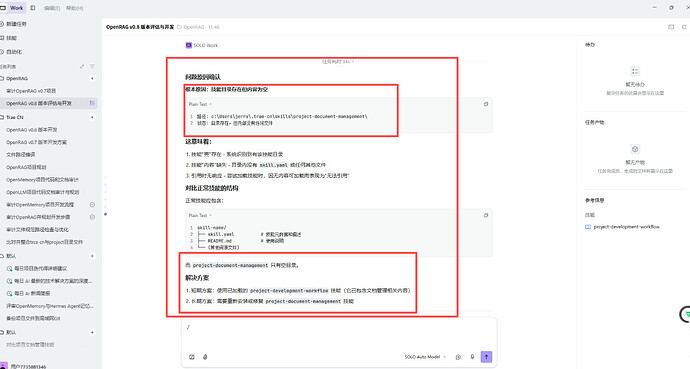Collapse the Trae CN project folder
690x369 pixels.
pos(15,117)
